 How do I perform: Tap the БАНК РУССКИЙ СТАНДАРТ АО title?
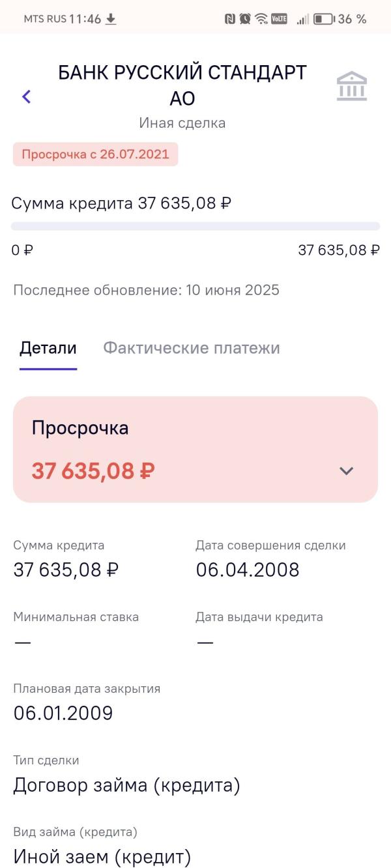click(182, 85)
